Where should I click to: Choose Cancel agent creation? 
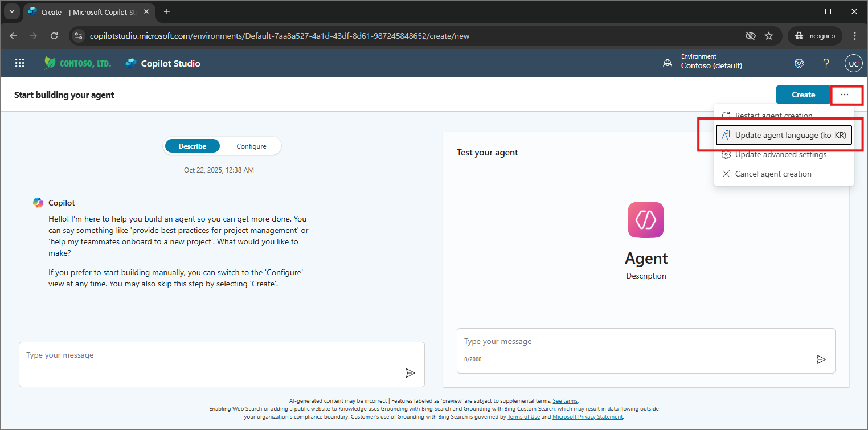click(x=784, y=174)
